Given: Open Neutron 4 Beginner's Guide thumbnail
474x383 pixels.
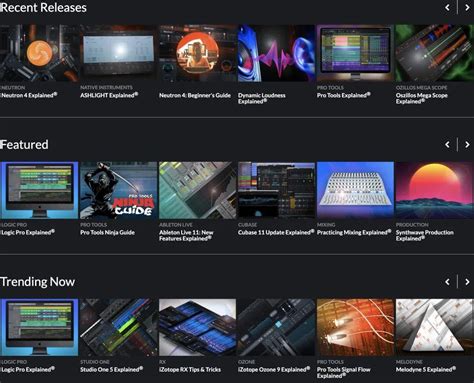Looking at the screenshot, I should pos(197,53).
